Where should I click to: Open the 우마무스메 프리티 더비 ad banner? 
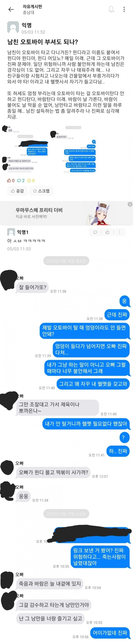coord(67,213)
